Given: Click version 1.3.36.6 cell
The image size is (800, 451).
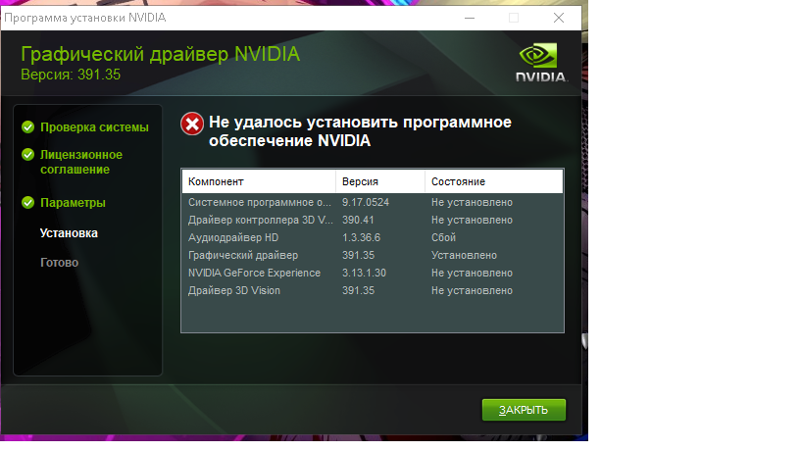Looking at the screenshot, I should (361, 238).
